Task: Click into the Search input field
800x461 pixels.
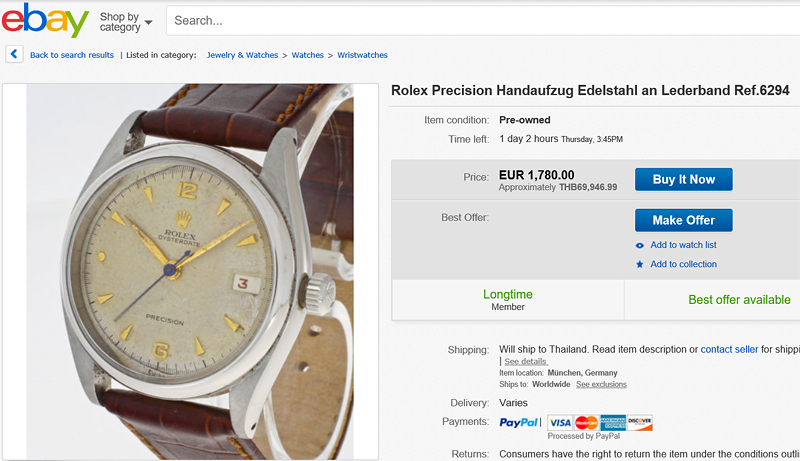Action: coord(480,20)
